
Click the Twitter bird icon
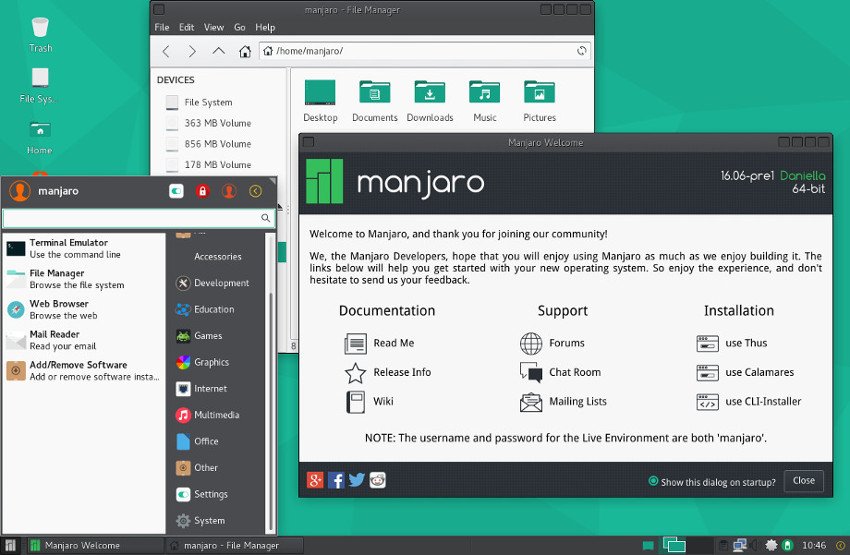(x=356, y=480)
